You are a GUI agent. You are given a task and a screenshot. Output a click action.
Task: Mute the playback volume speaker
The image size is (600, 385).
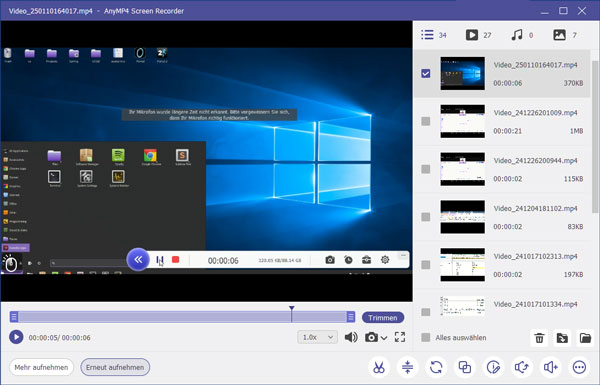click(x=351, y=337)
